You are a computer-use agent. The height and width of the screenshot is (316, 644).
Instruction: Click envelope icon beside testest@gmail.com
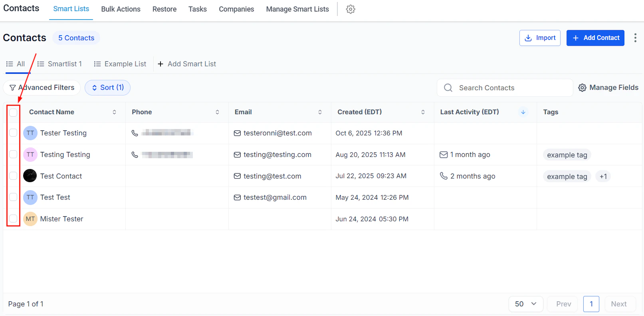coord(237,197)
